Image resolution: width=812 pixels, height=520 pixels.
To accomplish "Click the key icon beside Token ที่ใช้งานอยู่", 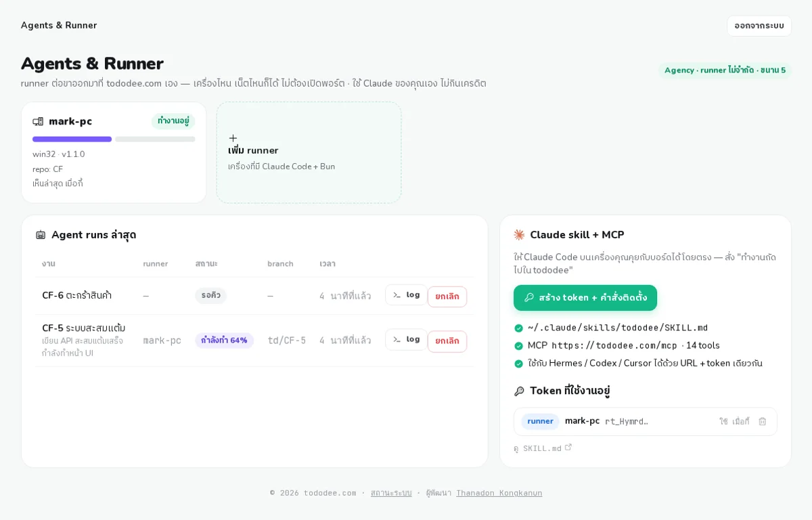I will [x=519, y=391].
